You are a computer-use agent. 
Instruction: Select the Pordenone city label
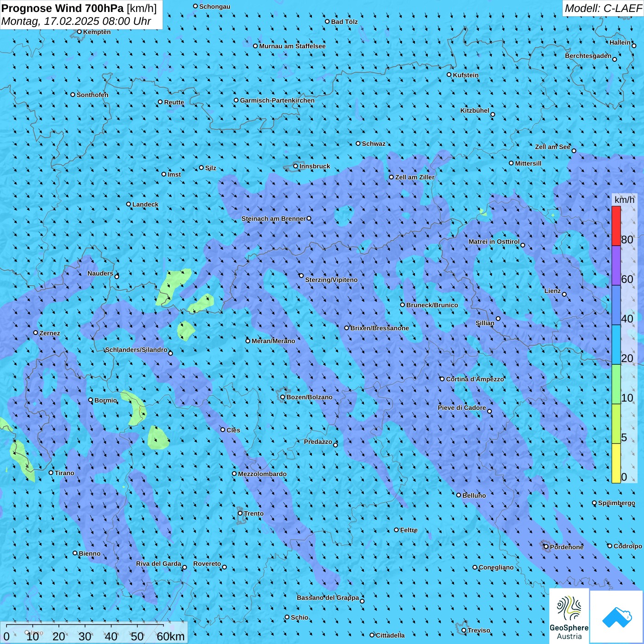click(x=567, y=547)
